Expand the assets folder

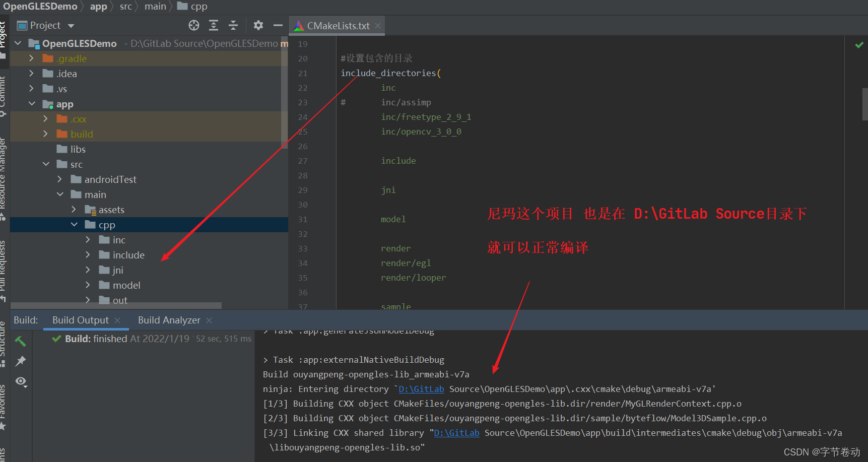pos(74,210)
